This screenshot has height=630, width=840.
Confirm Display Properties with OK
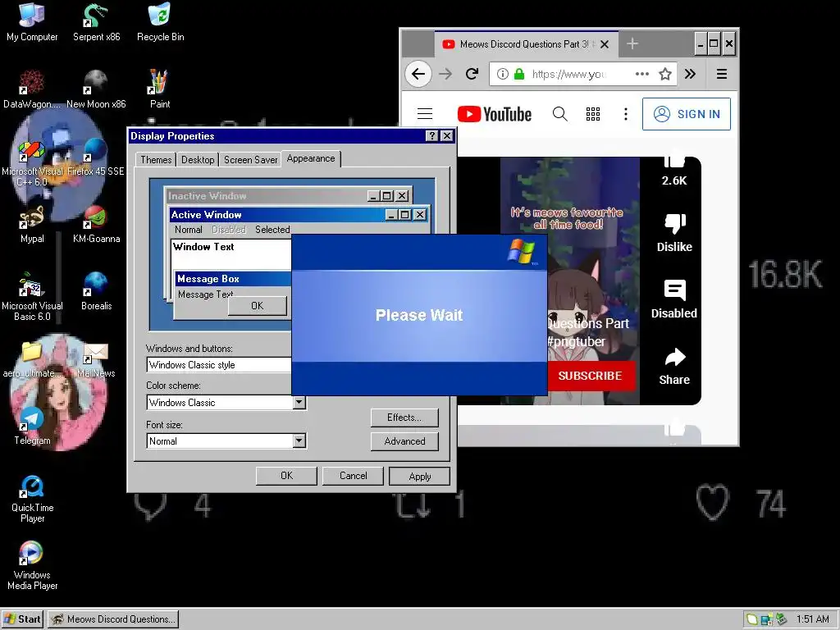286,476
